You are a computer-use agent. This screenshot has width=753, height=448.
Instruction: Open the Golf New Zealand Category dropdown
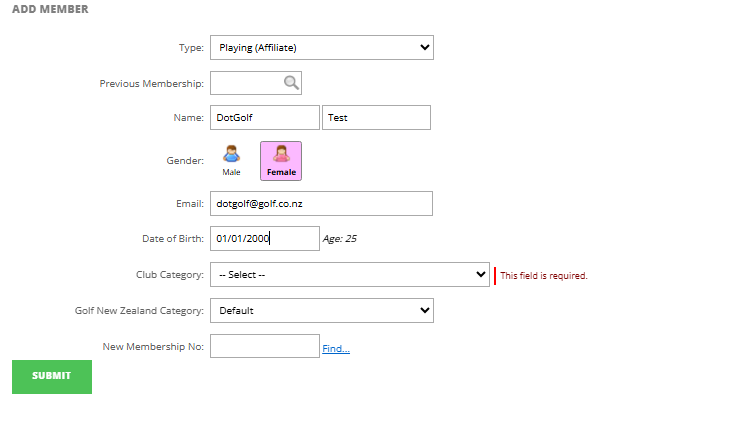(x=321, y=311)
